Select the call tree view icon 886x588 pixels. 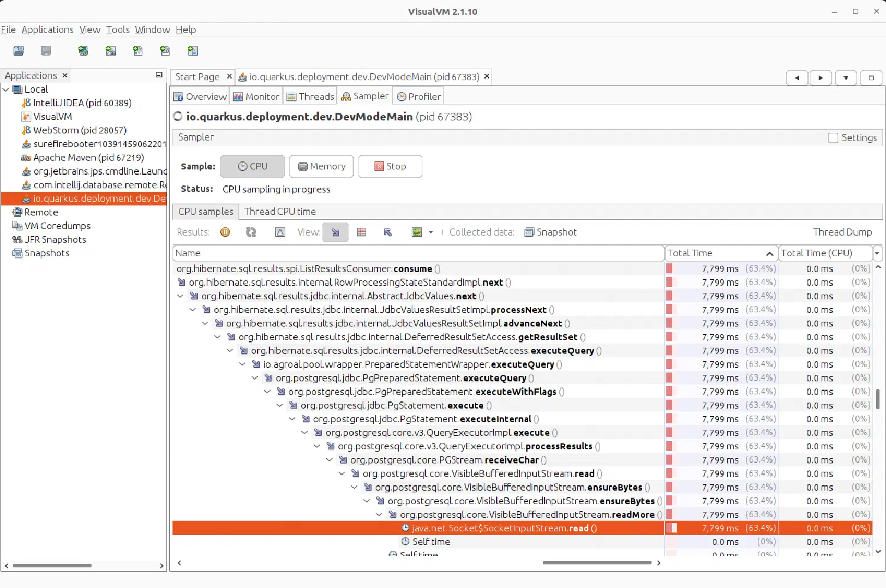[x=335, y=232]
